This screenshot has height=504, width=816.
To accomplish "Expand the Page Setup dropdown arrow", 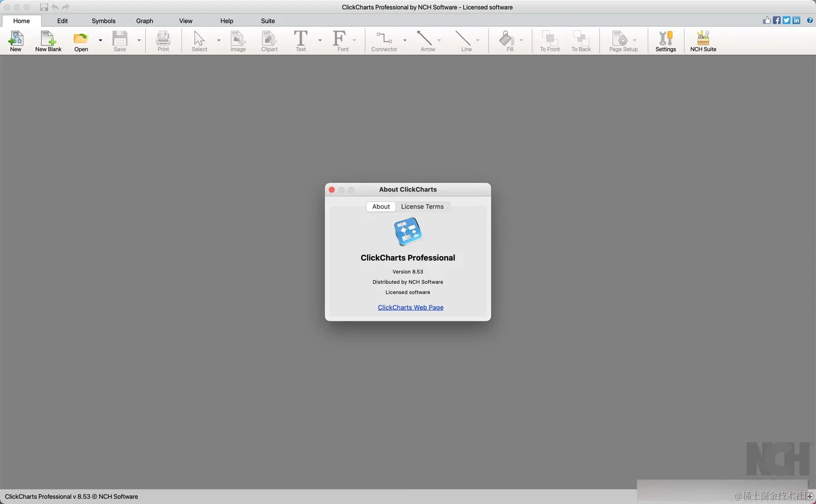I will tap(635, 40).
